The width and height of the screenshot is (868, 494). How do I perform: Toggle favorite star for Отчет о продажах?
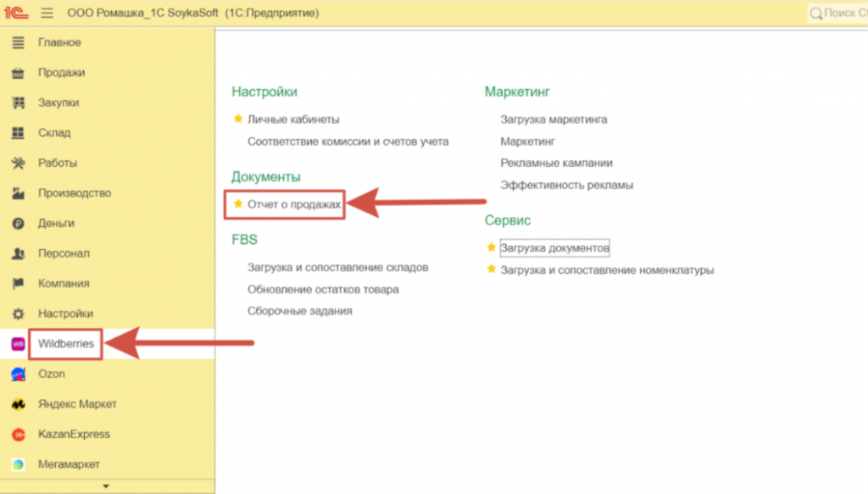coord(238,204)
